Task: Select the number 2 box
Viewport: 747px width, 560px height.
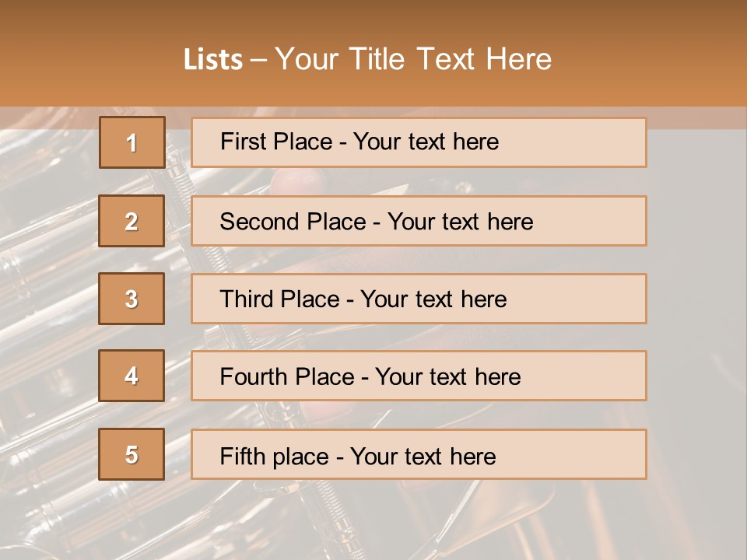Action: click(x=132, y=221)
